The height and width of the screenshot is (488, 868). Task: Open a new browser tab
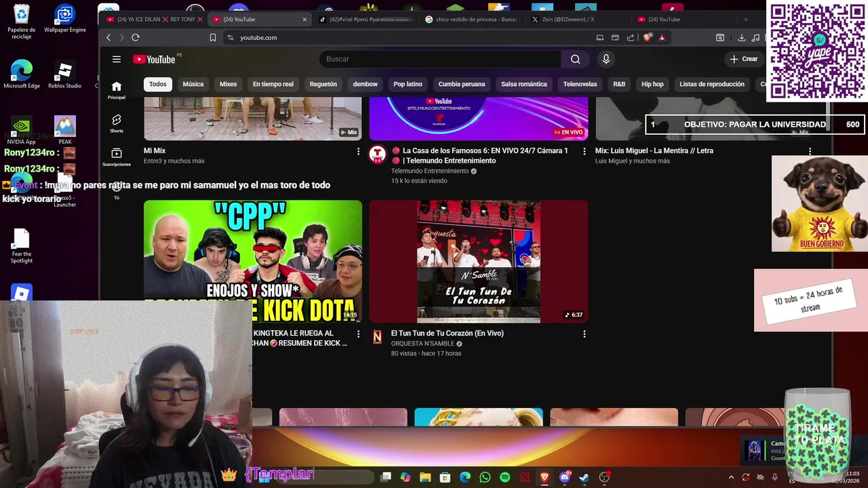(746, 19)
